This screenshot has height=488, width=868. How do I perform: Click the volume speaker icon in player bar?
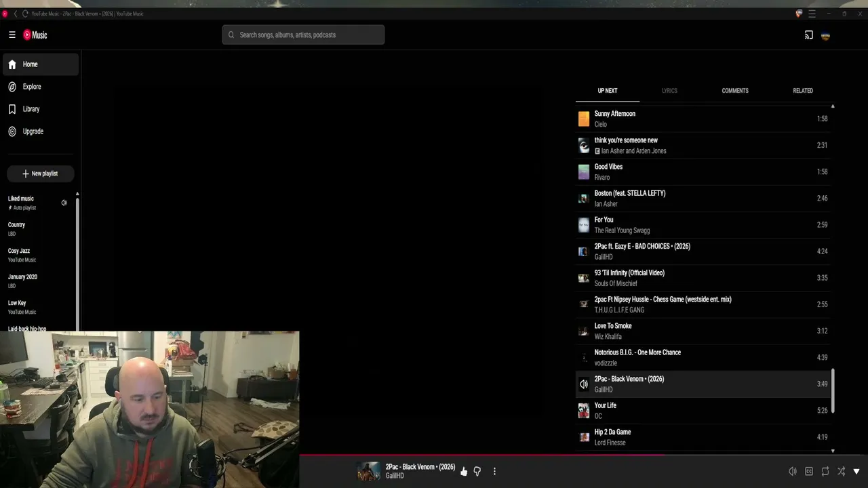(x=793, y=472)
